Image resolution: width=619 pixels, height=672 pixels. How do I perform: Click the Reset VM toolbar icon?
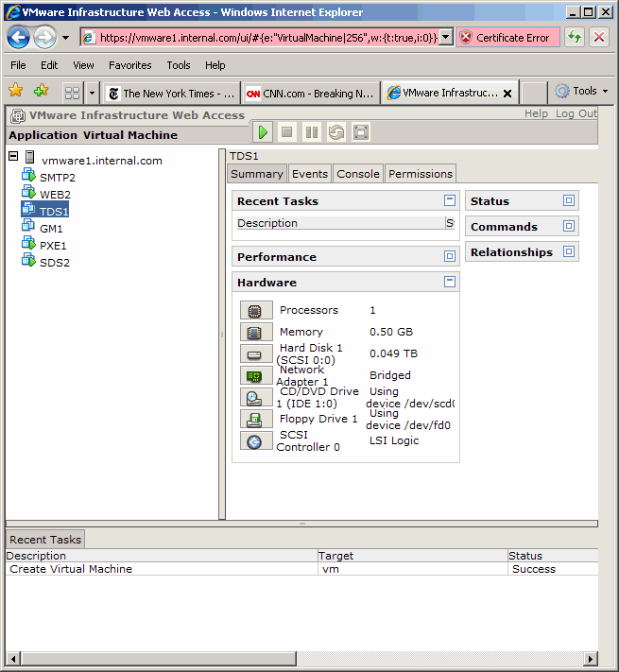coord(336,132)
